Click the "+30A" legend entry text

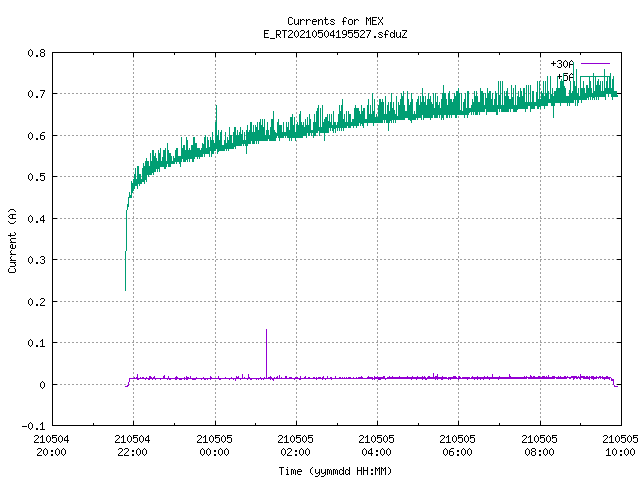click(x=562, y=64)
